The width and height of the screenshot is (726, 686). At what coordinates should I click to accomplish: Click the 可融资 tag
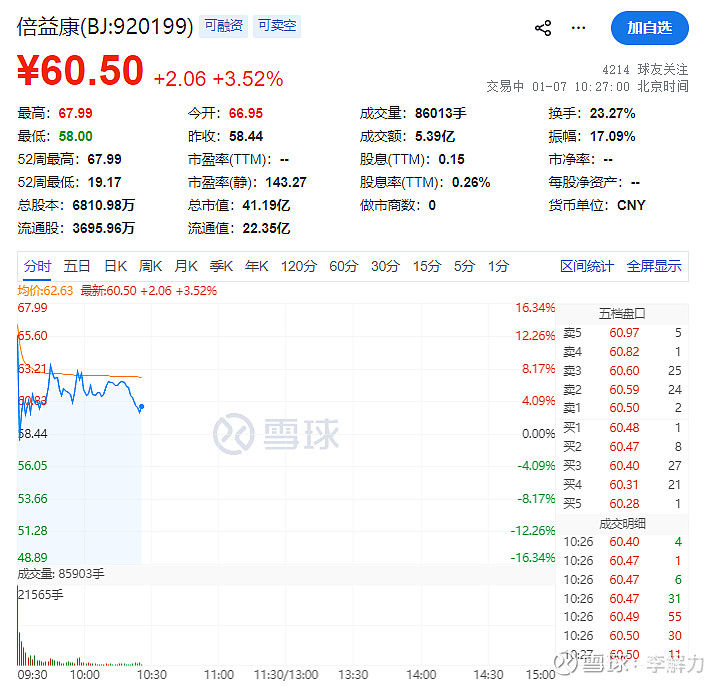pos(224,25)
